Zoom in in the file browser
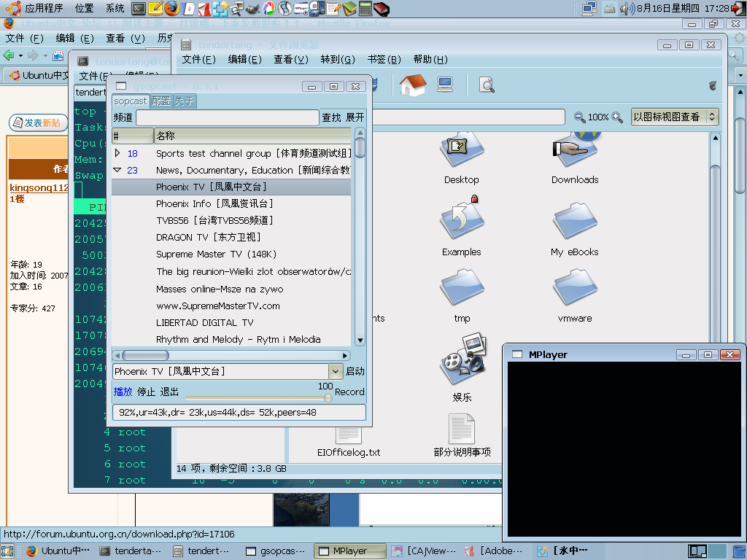Image resolution: width=747 pixels, height=560 pixels. pyautogui.click(x=617, y=117)
